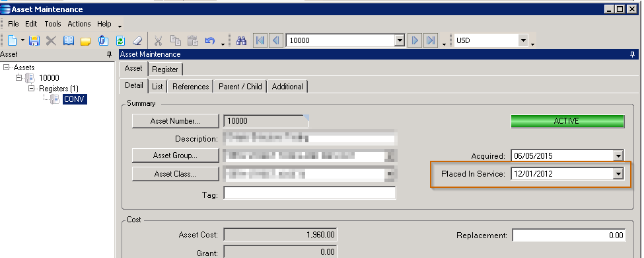The width and height of the screenshot is (644, 258).
Task: Select the List tab
Action: [x=157, y=87]
